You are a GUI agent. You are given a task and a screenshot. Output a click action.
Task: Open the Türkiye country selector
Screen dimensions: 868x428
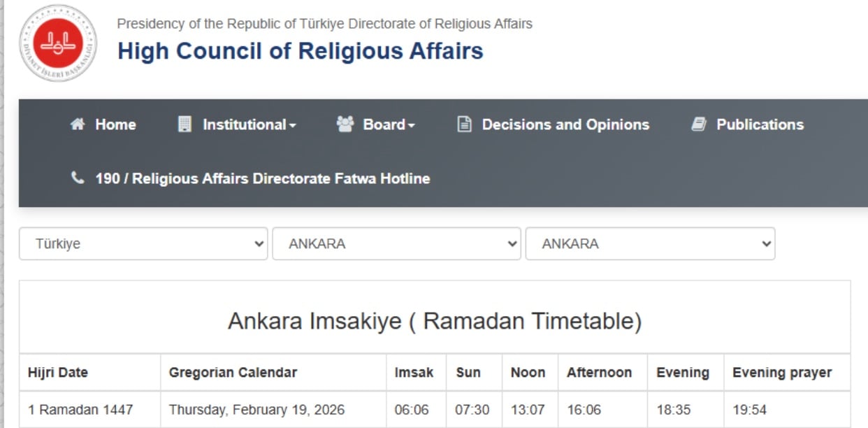pyautogui.click(x=143, y=243)
